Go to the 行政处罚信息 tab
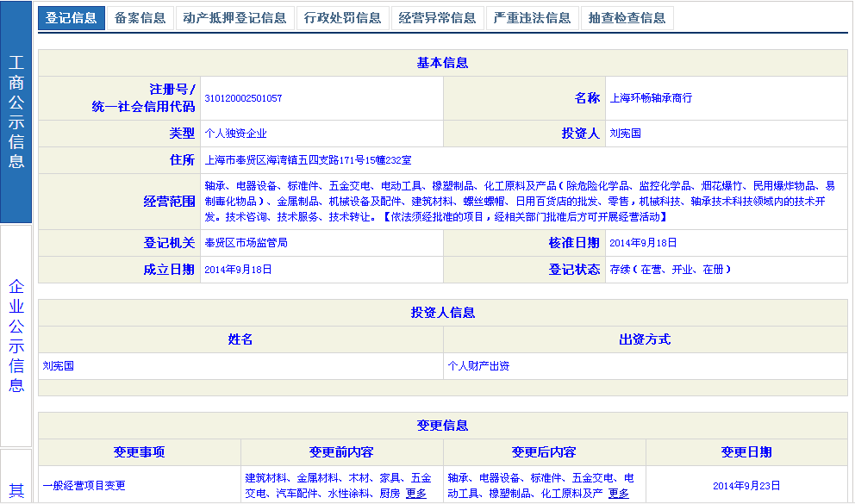 342,18
